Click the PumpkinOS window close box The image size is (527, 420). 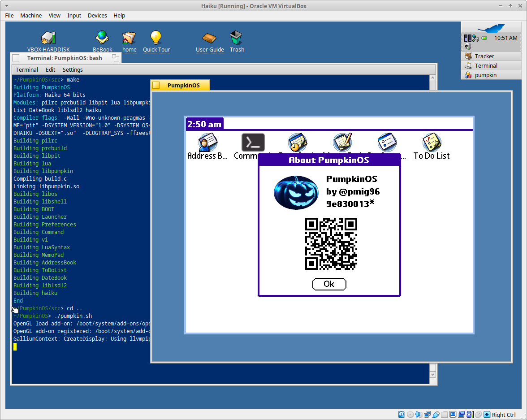156,86
